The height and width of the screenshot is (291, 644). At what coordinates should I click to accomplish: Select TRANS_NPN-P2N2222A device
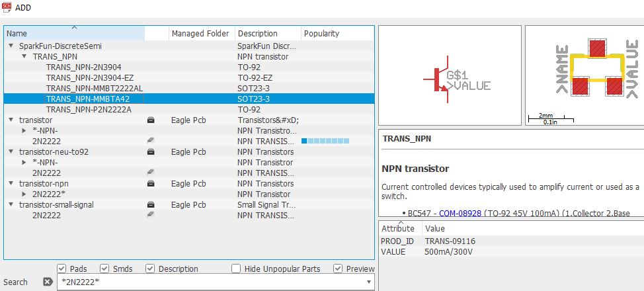[x=89, y=109]
